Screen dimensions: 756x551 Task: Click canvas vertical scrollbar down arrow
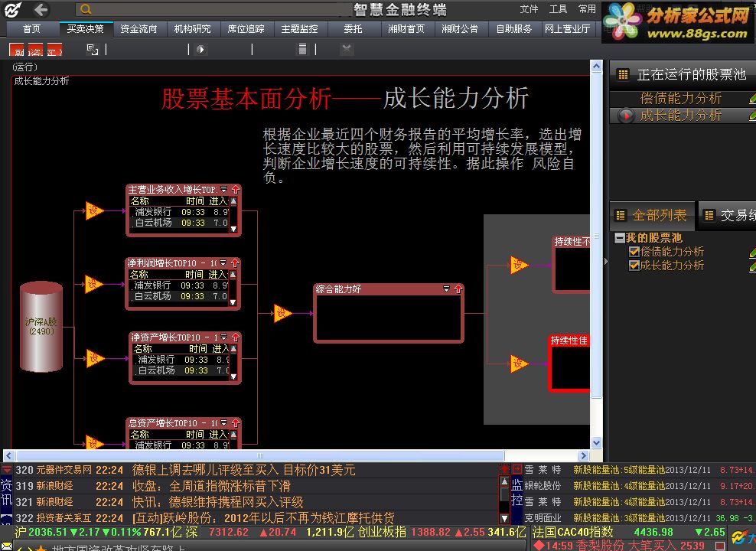click(596, 442)
